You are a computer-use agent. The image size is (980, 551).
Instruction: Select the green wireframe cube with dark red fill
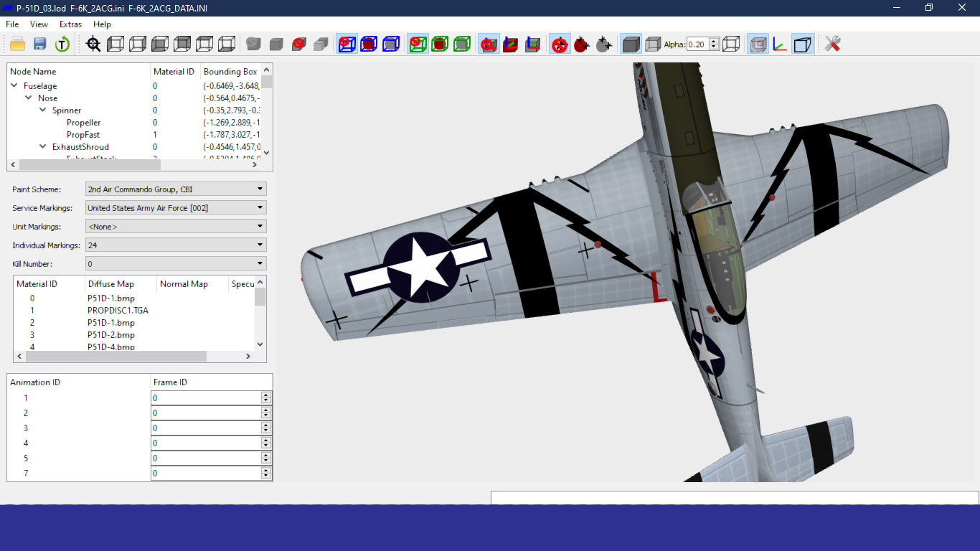[x=440, y=44]
